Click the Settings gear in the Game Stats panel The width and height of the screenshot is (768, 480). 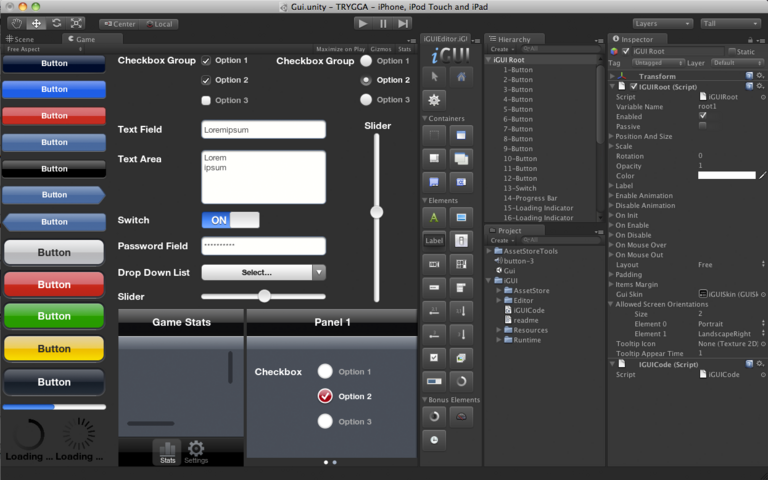(x=196, y=451)
